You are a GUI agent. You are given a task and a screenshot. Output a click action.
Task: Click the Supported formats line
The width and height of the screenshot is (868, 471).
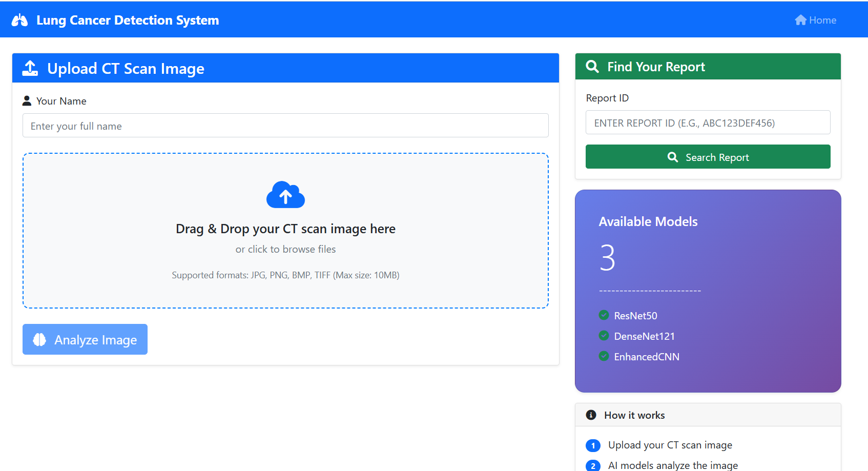click(x=285, y=275)
